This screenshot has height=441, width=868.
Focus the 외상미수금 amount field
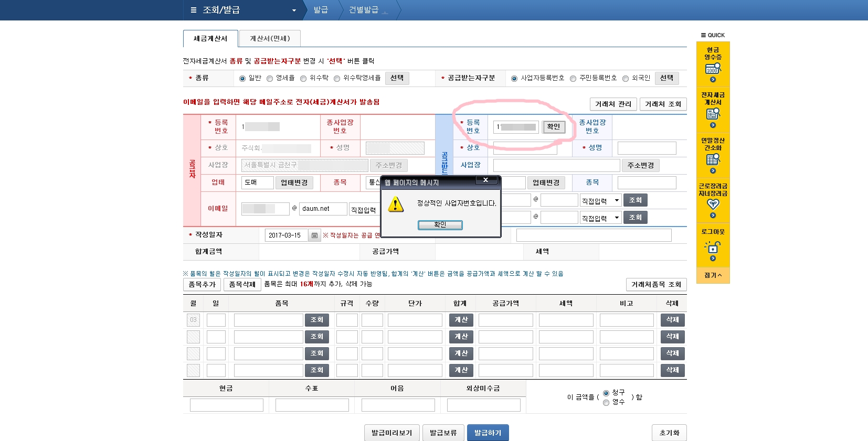tap(483, 405)
